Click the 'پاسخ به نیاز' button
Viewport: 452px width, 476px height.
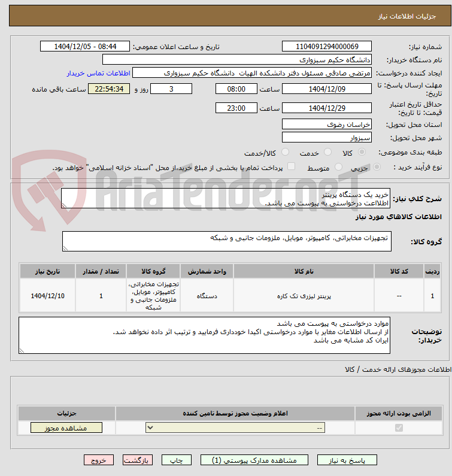click(x=347, y=460)
